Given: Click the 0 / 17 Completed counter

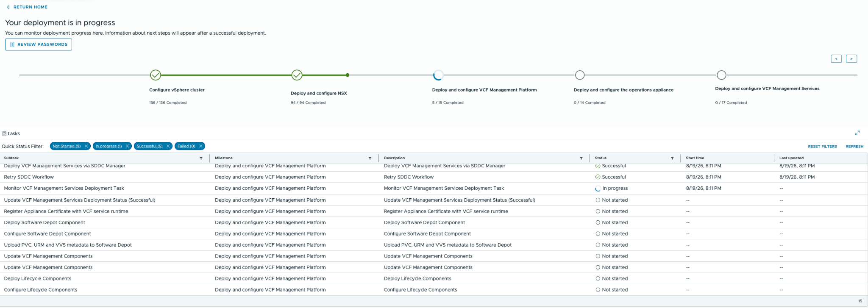Looking at the screenshot, I should pyautogui.click(x=731, y=103).
